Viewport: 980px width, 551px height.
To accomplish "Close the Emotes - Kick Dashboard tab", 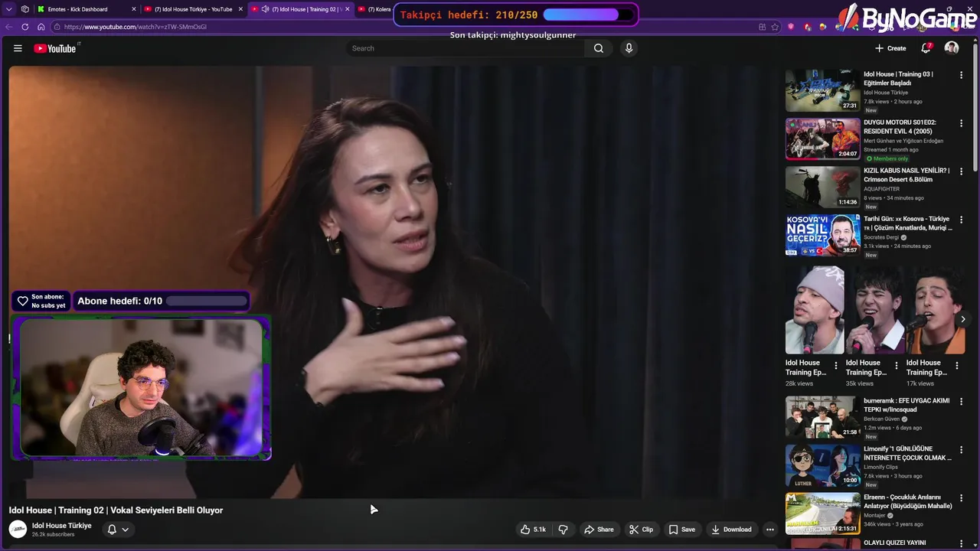I will tap(134, 9).
